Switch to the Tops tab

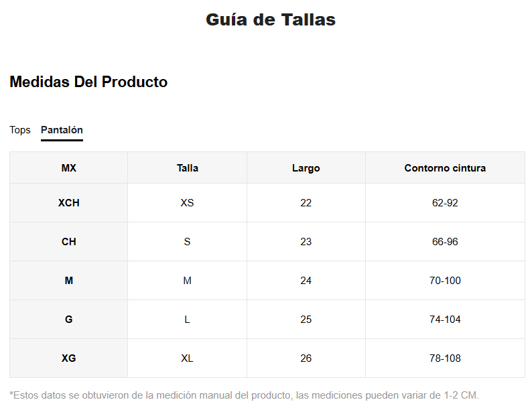(20, 130)
